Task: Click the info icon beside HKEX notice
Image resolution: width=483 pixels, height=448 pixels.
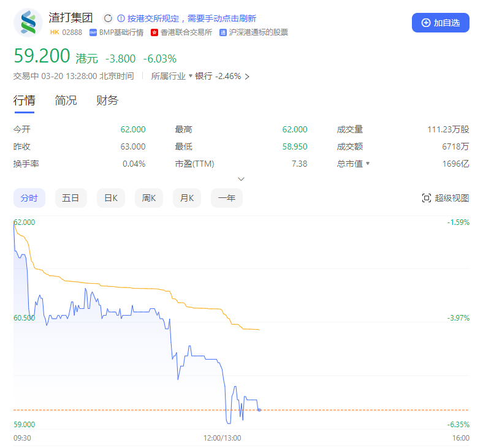Action: [x=121, y=18]
